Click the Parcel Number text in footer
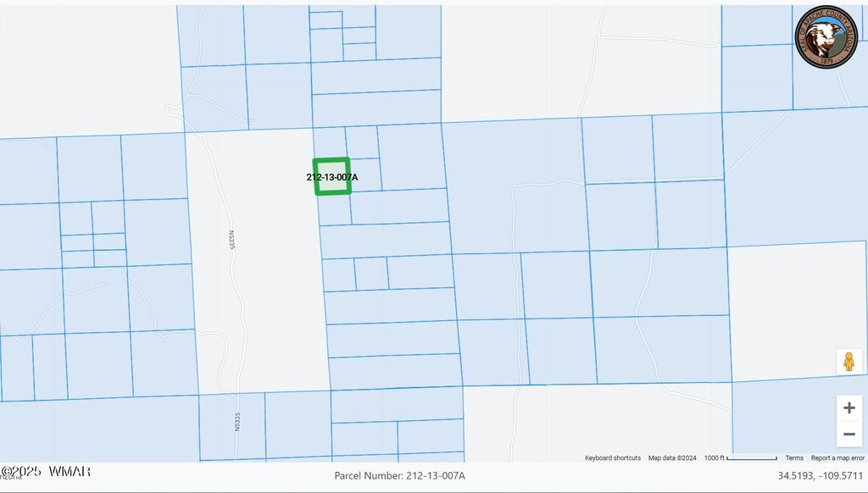This screenshot has width=868, height=493. tap(399, 476)
